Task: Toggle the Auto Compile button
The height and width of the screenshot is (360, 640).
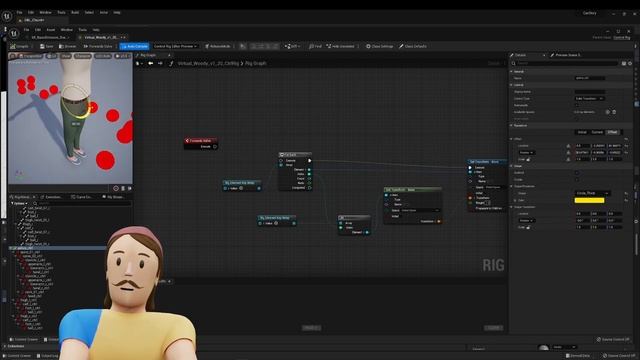Action: click(134, 47)
